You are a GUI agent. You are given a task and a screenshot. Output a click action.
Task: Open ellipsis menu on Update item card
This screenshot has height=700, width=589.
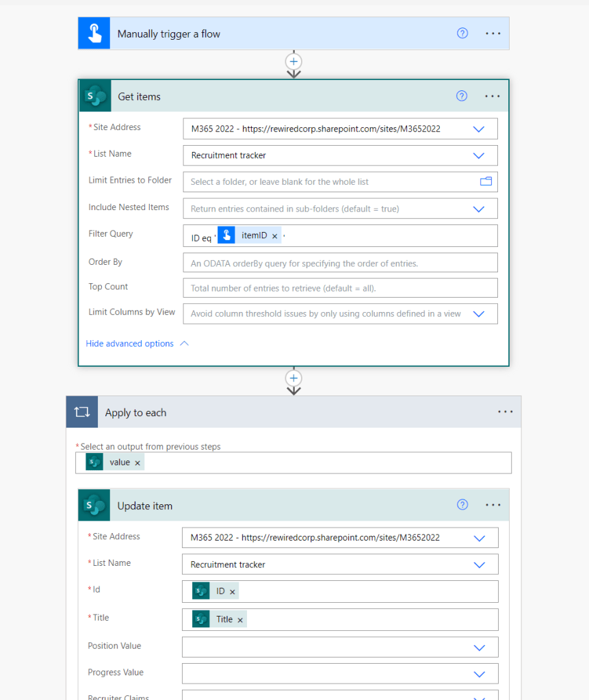493,505
